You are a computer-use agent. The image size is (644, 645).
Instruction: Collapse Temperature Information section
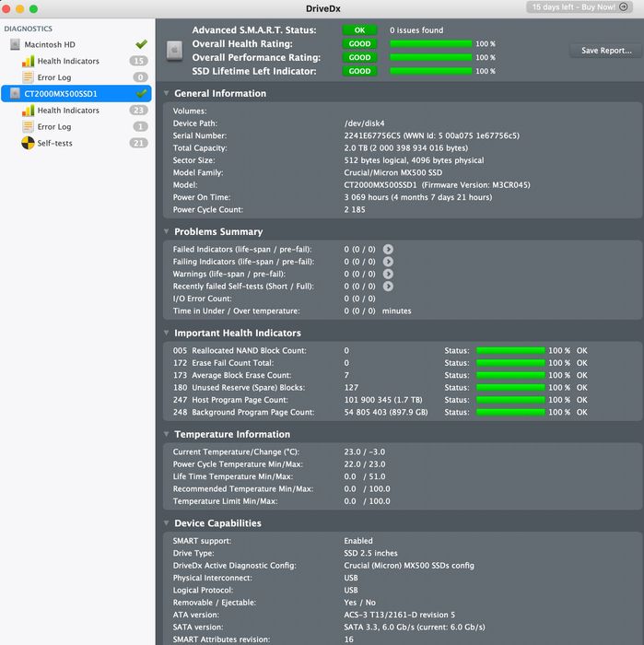click(166, 434)
